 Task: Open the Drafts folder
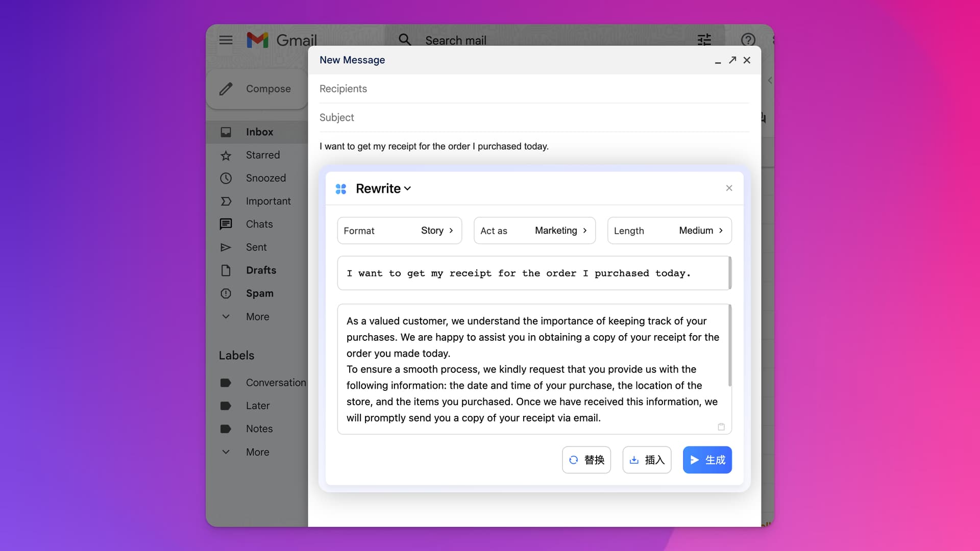point(261,270)
